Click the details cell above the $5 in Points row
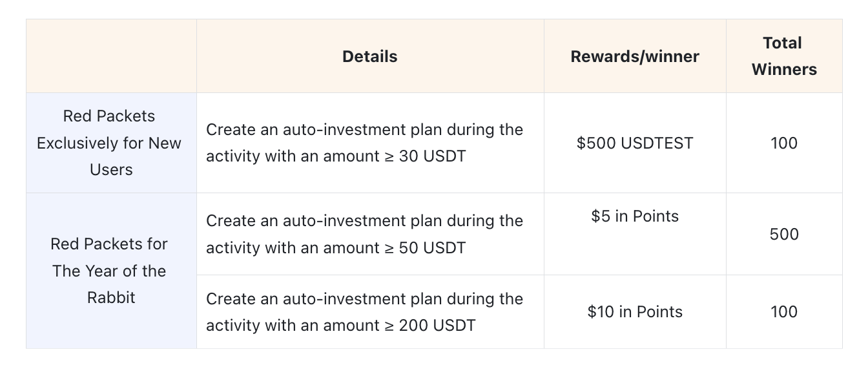Viewport: 868px width, 367px height. 364,234
